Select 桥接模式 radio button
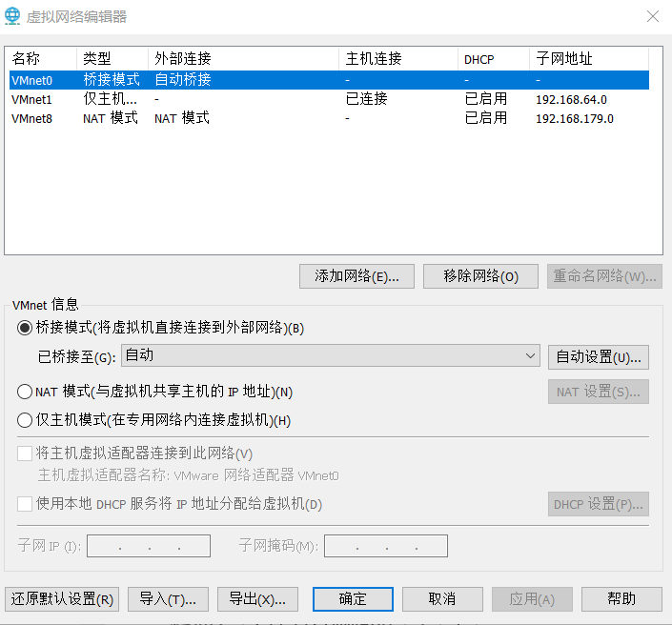Viewport: 672px width, 625px height. pyautogui.click(x=25, y=328)
